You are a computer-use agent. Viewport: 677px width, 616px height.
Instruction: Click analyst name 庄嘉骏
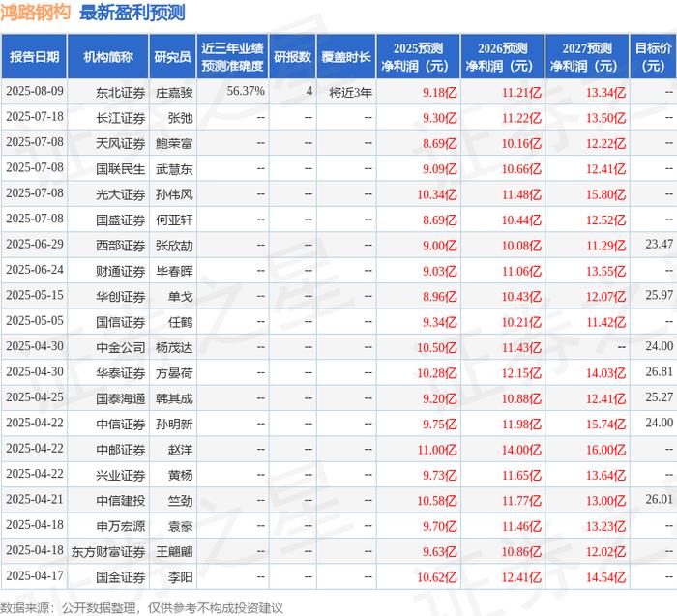pyautogui.click(x=174, y=93)
